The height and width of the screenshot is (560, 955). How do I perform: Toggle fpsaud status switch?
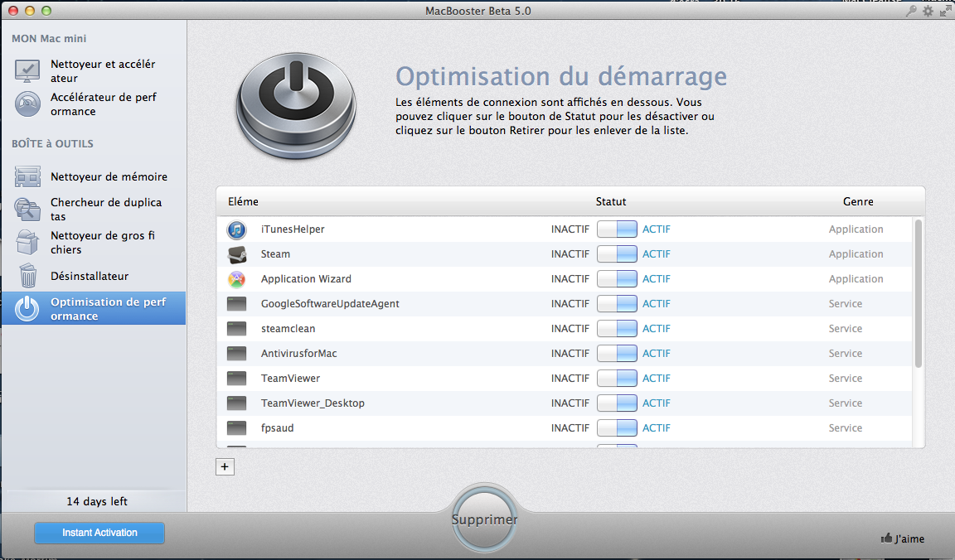point(617,428)
